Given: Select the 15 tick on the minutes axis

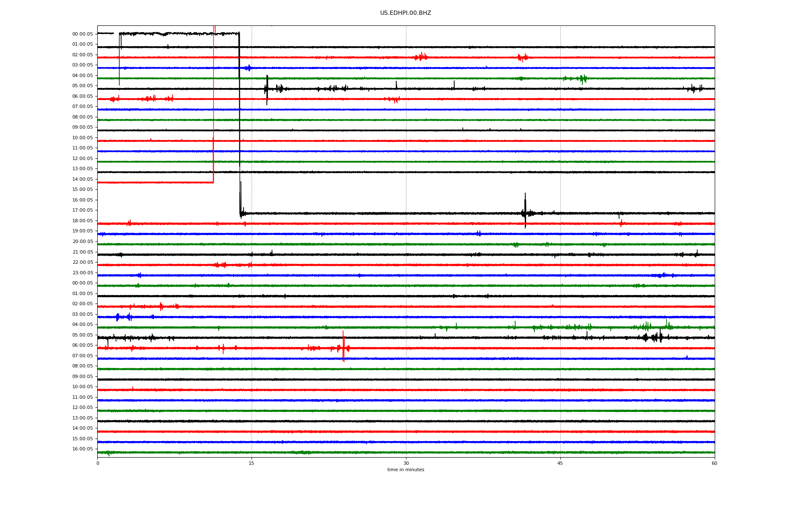Looking at the screenshot, I should coord(252,463).
